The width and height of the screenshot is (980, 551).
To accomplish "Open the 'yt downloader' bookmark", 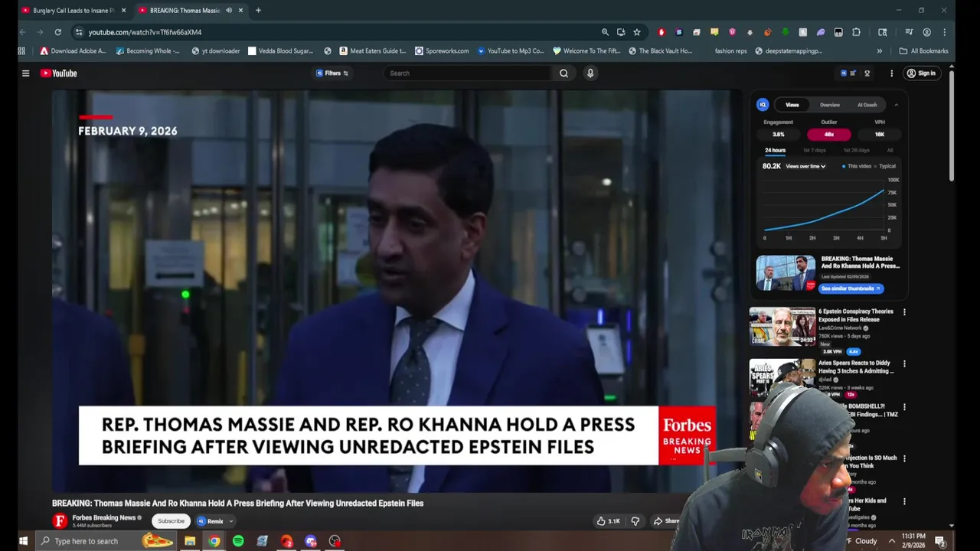I will pyautogui.click(x=216, y=51).
